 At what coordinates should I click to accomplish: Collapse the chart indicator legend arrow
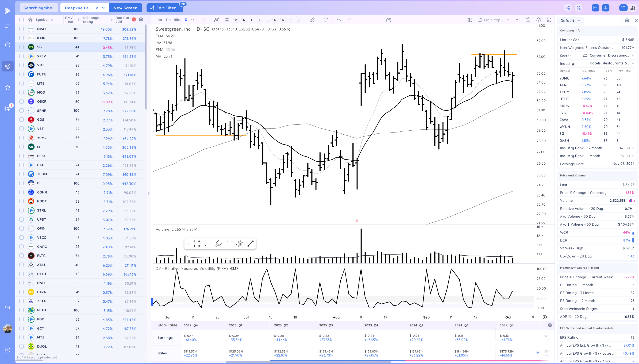(x=160, y=63)
